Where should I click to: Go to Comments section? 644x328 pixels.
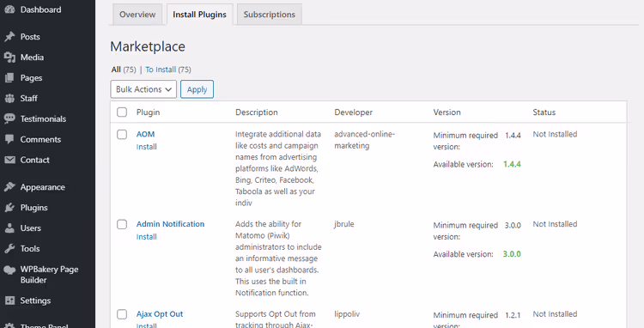[x=40, y=139]
